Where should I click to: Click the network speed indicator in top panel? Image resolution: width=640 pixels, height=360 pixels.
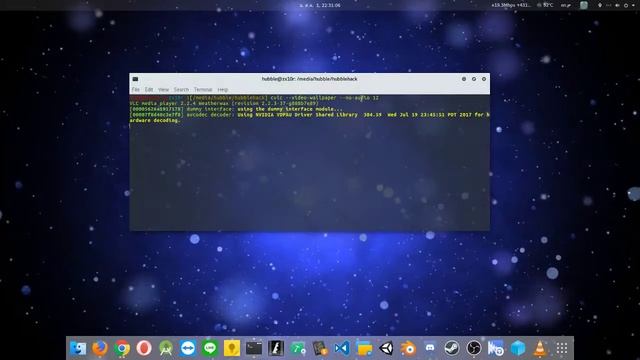point(511,5)
